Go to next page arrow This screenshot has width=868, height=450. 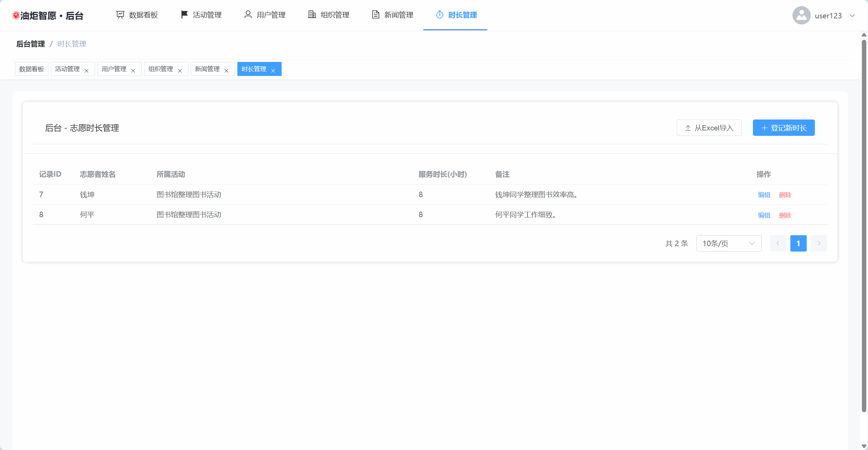point(819,243)
